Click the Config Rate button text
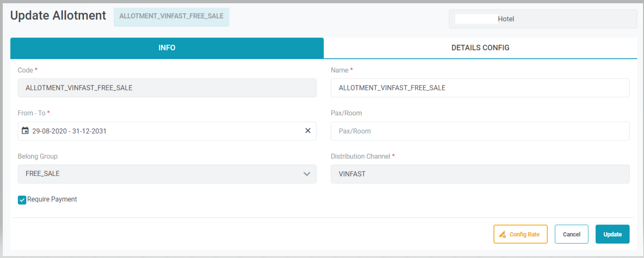 click(524, 235)
